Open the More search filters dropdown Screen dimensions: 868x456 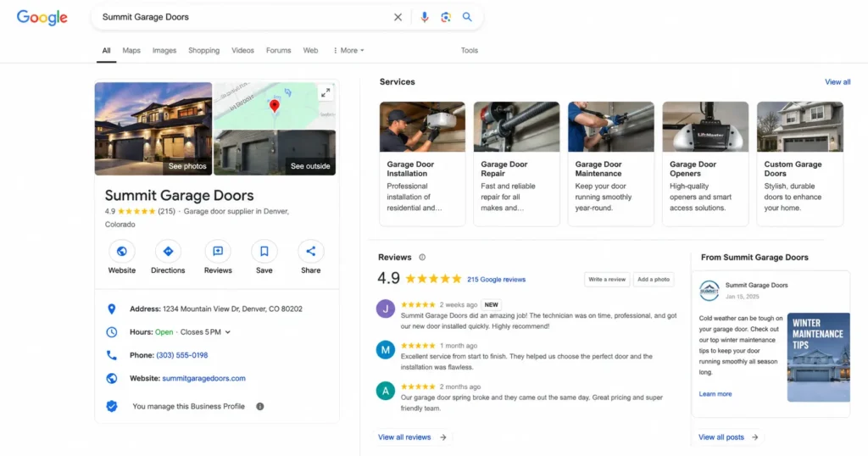pyautogui.click(x=348, y=50)
